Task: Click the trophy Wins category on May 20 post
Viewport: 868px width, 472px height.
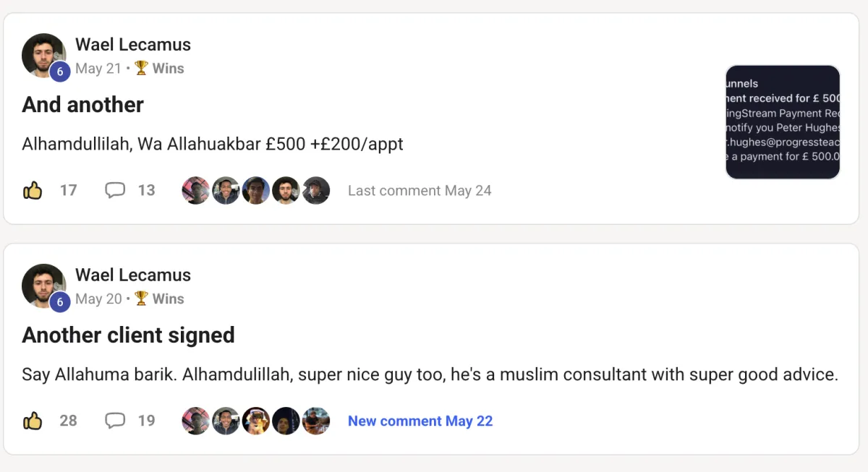Action: coord(160,299)
